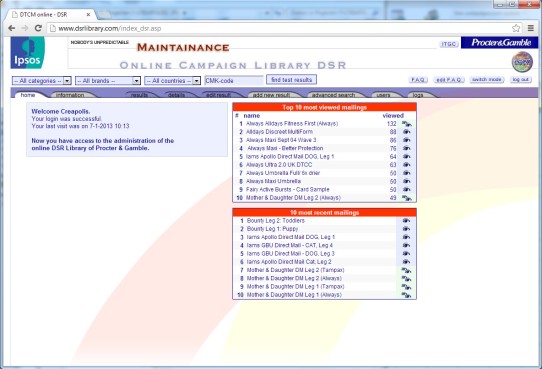Click view icon for Iams GBU Direct Mail - DOG, Leg 3
542x369 pixels.
[x=406, y=254]
